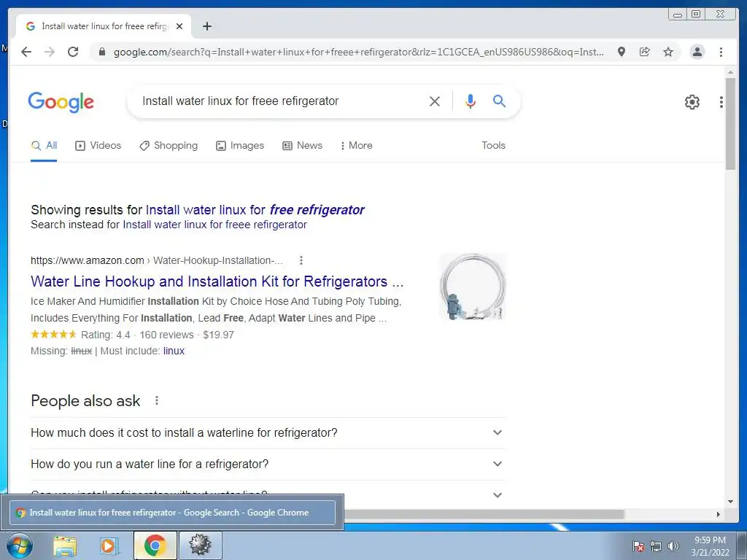Start voice search with microphone
Viewport: 747px width, 560px height.
471,101
